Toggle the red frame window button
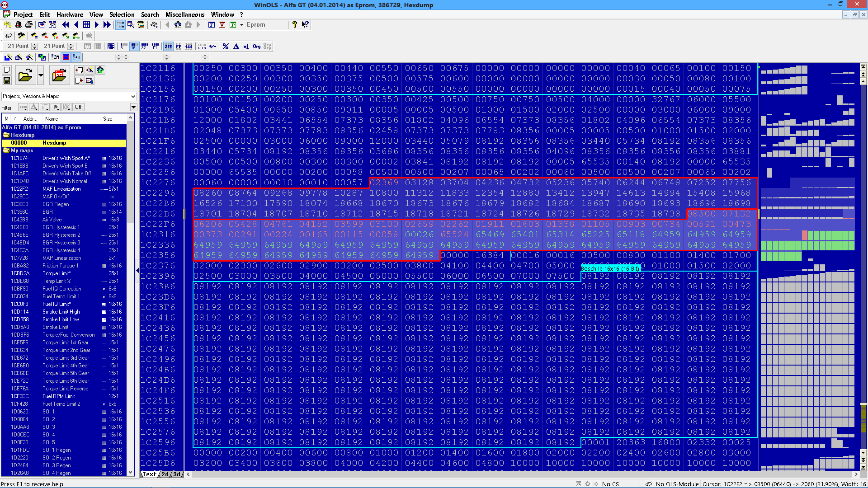 click(66, 57)
